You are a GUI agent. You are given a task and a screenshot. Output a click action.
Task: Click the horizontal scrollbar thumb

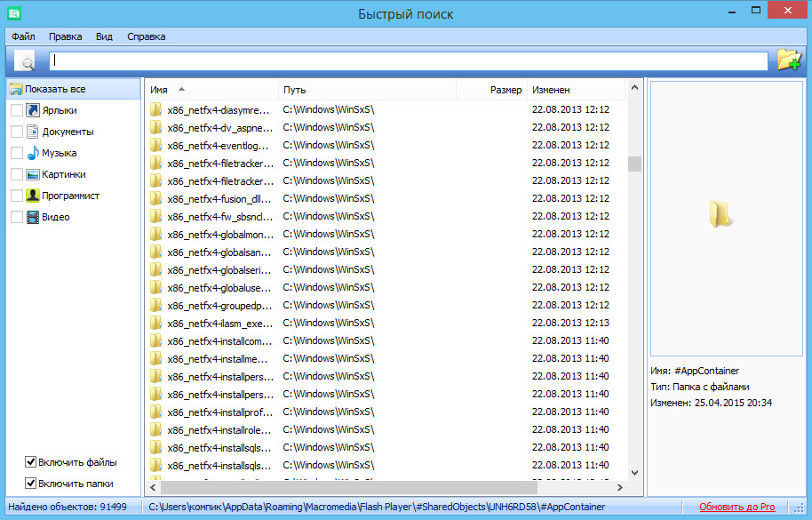coord(349,487)
